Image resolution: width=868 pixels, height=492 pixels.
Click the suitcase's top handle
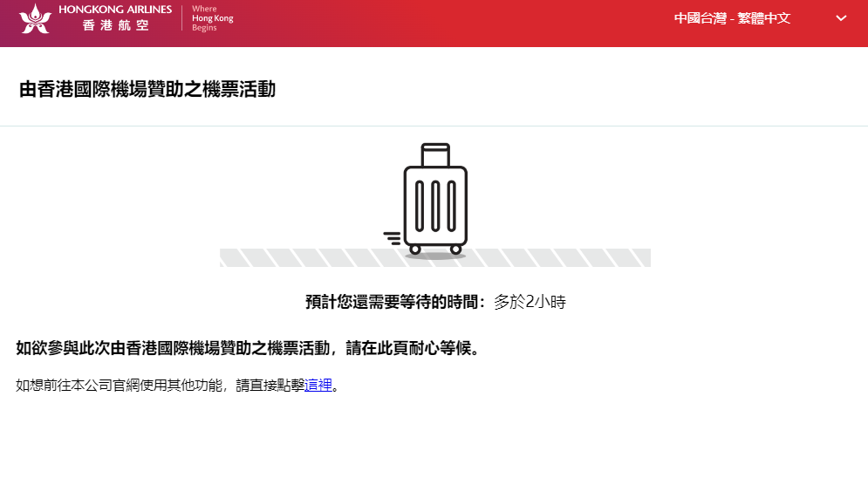pyautogui.click(x=435, y=154)
